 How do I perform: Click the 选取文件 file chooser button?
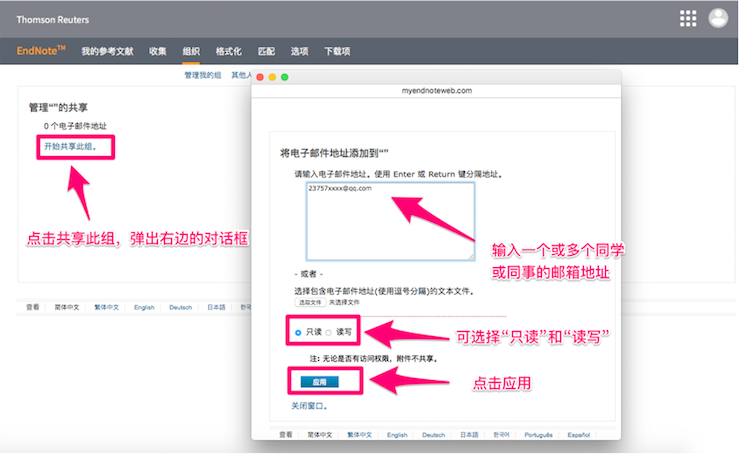click(x=310, y=302)
